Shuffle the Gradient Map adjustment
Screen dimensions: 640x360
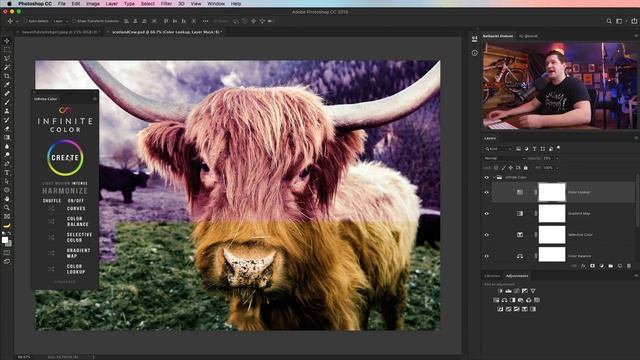(x=51, y=253)
